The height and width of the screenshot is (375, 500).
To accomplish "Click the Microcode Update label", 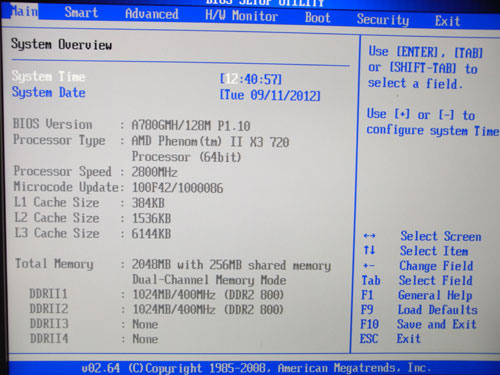I will [66, 187].
